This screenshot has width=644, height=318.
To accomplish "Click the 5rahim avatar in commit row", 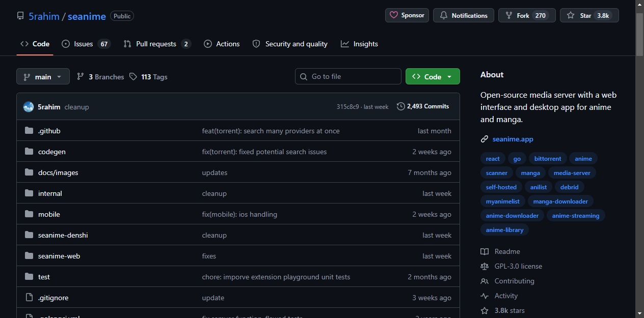I will [x=29, y=107].
